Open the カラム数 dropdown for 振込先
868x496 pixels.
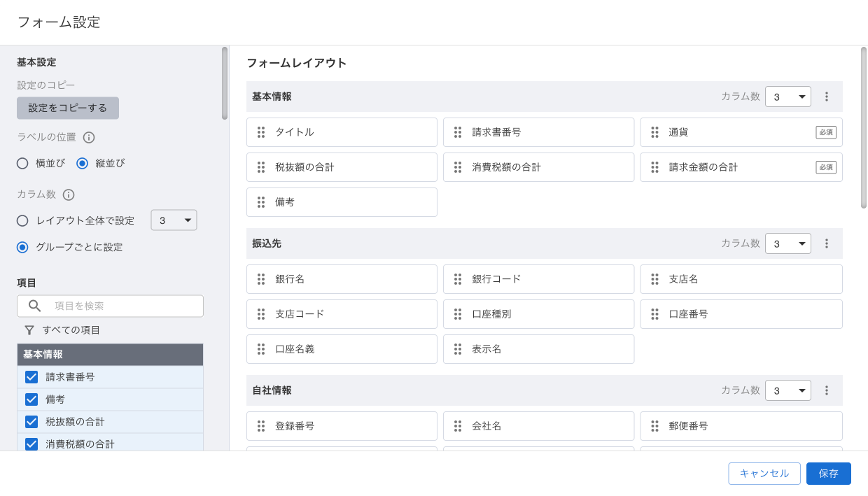click(787, 243)
